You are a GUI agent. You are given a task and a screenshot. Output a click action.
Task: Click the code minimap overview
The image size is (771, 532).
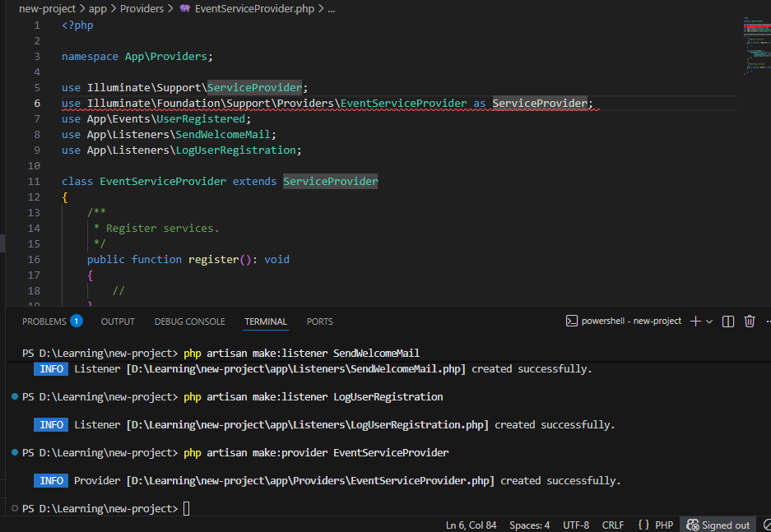coord(756,46)
